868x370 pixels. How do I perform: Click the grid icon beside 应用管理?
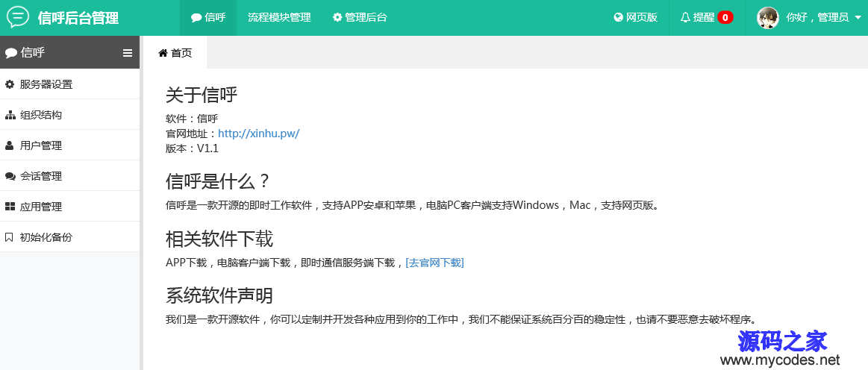10,207
